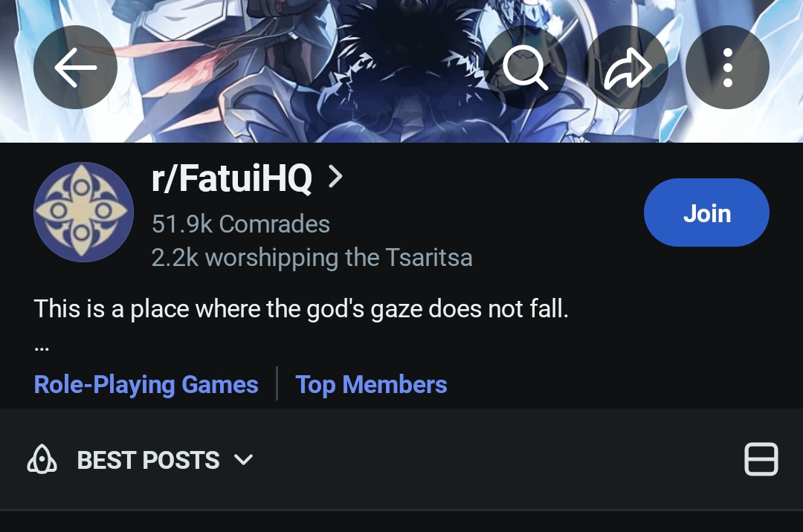Share the community via arrow icon
This screenshot has height=532, width=803.
[x=626, y=67]
